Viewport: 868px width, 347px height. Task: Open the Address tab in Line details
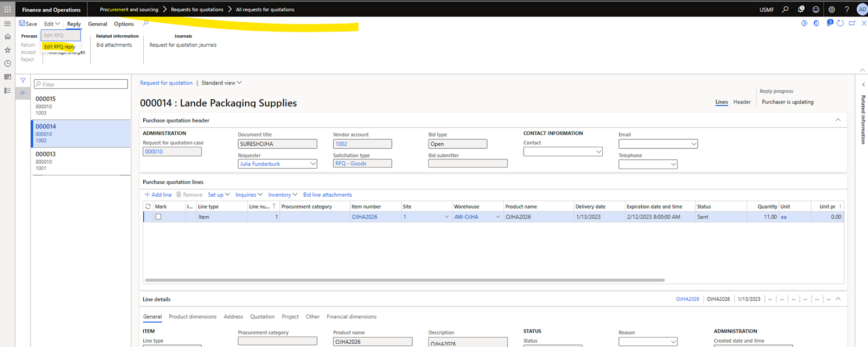click(233, 317)
